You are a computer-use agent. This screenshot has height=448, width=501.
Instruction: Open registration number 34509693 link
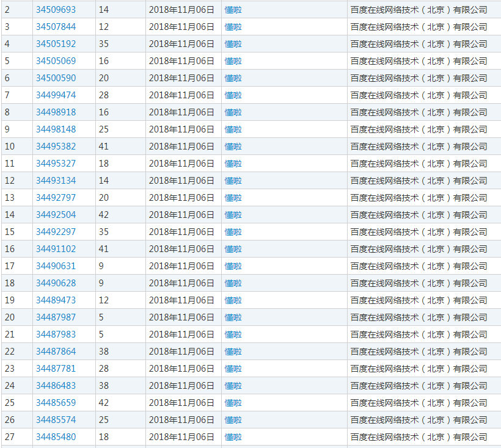(56, 10)
